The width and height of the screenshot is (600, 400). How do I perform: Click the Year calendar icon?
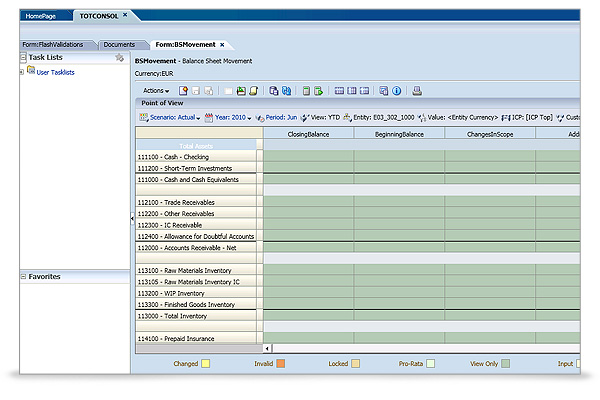coord(208,117)
